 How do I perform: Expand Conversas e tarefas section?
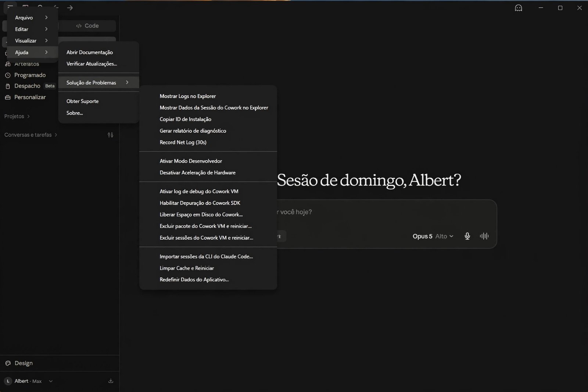[x=31, y=135]
